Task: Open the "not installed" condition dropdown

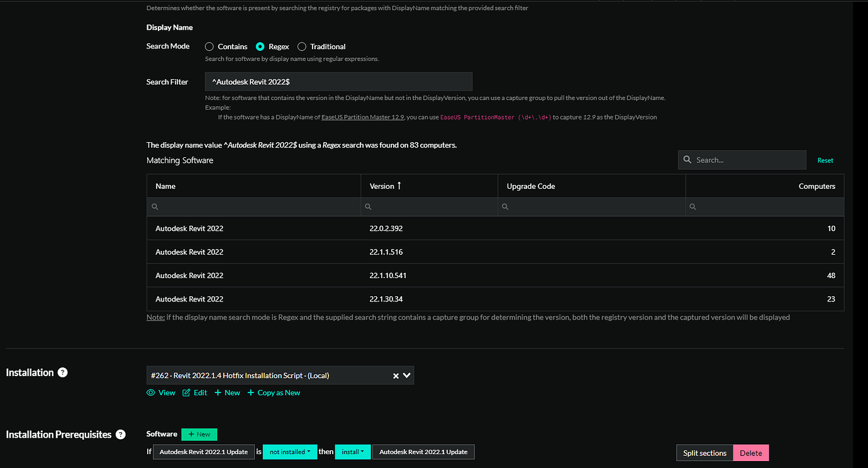Action: point(290,452)
